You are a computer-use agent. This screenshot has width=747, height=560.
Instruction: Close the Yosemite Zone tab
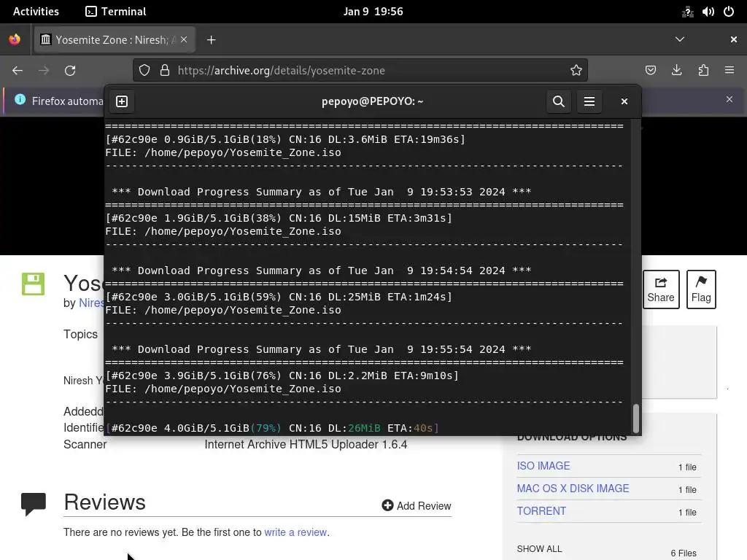click(x=184, y=39)
